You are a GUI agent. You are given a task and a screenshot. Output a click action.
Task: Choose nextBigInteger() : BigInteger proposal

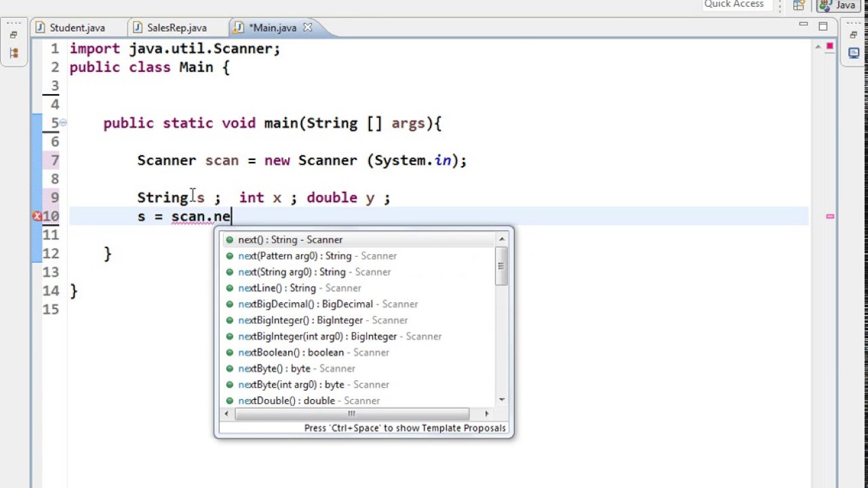pos(358,321)
